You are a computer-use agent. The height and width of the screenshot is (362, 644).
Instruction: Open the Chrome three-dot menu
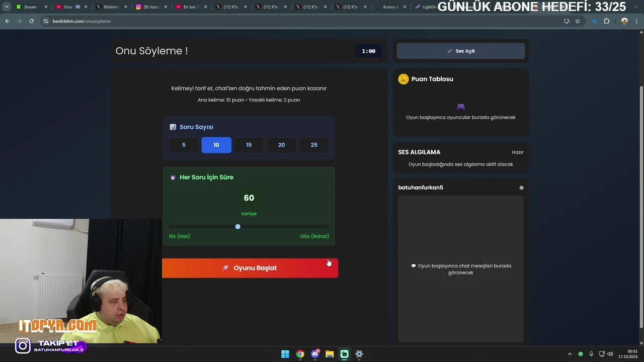click(x=637, y=21)
